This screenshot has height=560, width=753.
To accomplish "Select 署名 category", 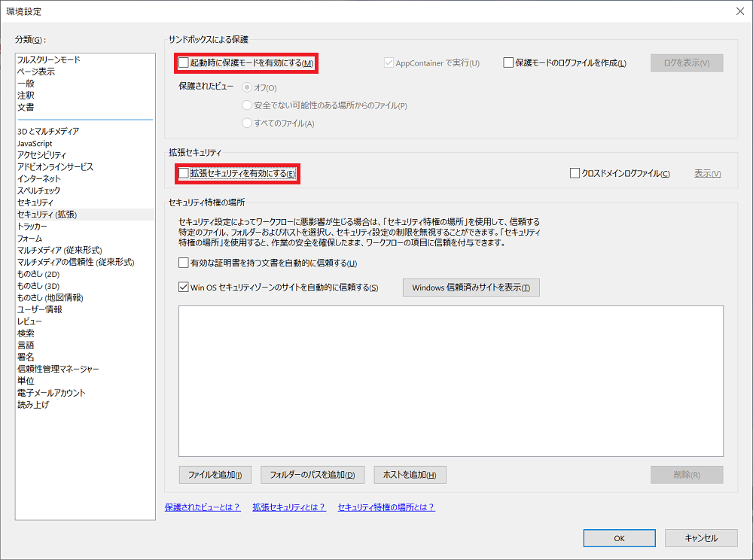I will tap(26, 357).
